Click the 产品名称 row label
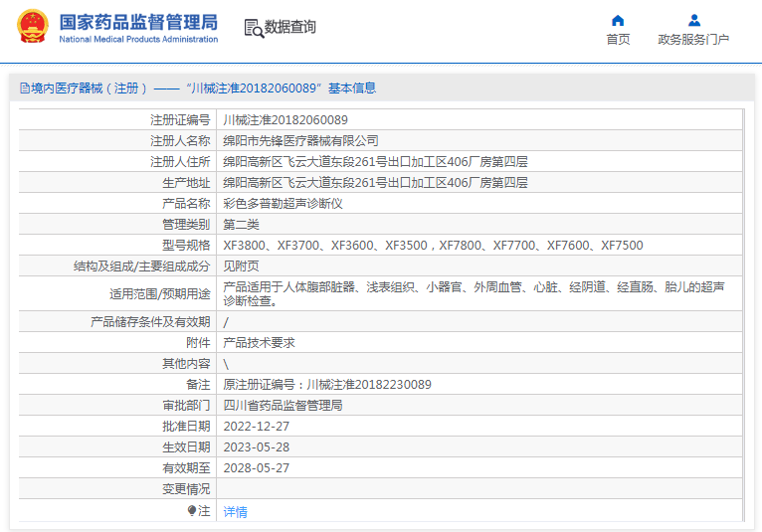The height and width of the screenshot is (532, 762). [186, 204]
